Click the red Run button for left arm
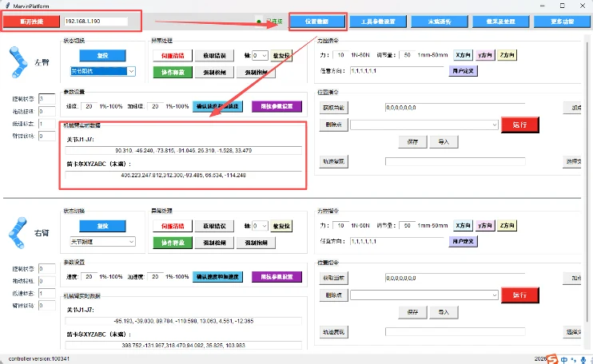Screen dimensions: 593x364 click(x=519, y=125)
